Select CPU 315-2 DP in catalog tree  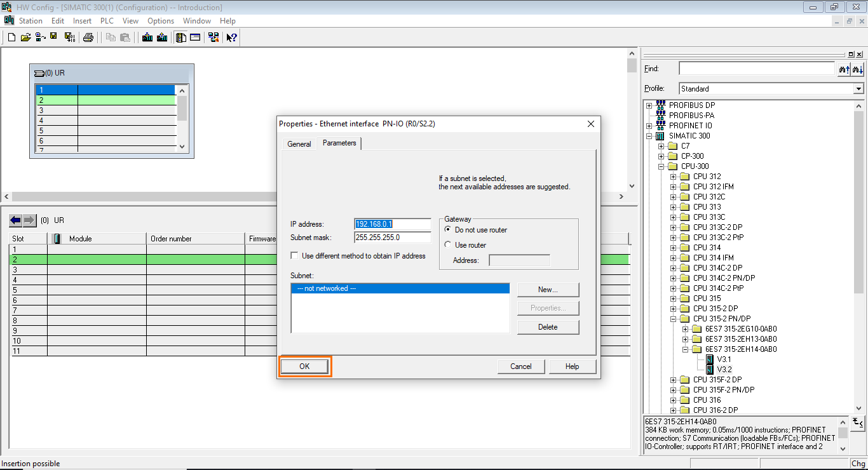pyautogui.click(x=715, y=309)
